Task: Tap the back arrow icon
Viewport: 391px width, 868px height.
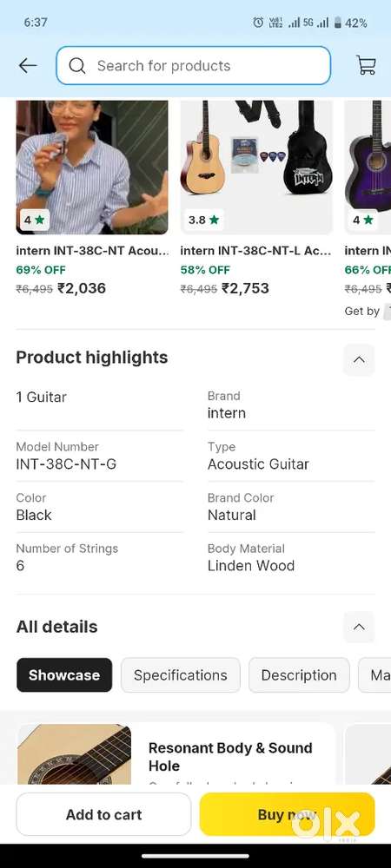Action: [28, 66]
